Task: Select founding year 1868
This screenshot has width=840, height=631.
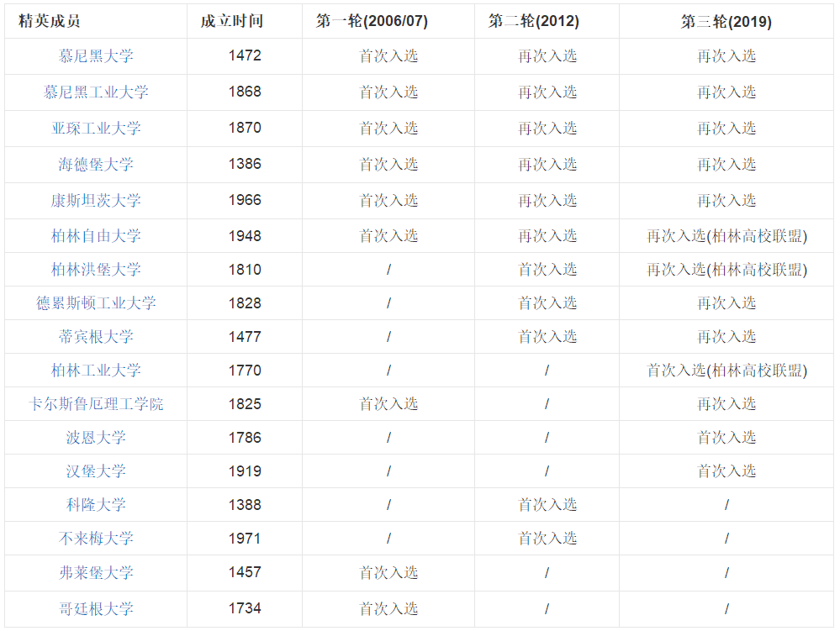Action: [245, 92]
